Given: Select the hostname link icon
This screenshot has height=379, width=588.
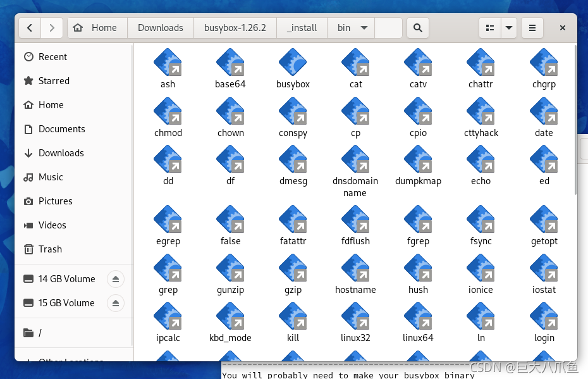Looking at the screenshot, I should tap(355, 268).
